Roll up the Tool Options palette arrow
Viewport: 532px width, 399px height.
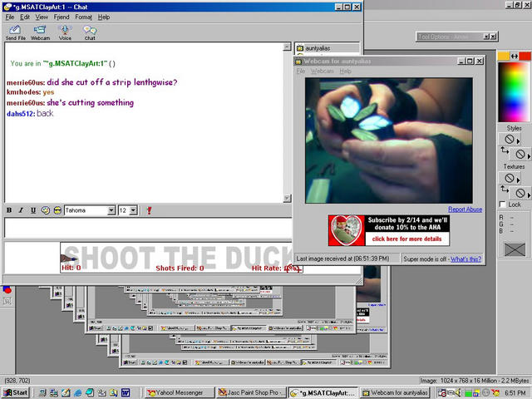[x=486, y=37]
